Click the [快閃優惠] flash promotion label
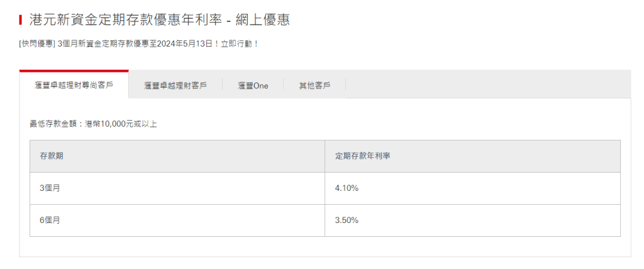Viewport: 644px width, 269px height. pyautogui.click(x=36, y=44)
